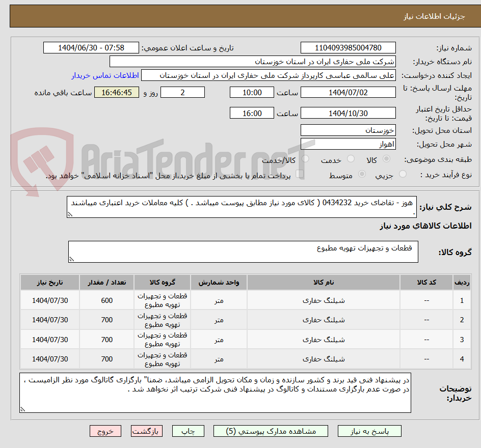Select the متوسط purchase process option
481x448 pixels.
362,173
